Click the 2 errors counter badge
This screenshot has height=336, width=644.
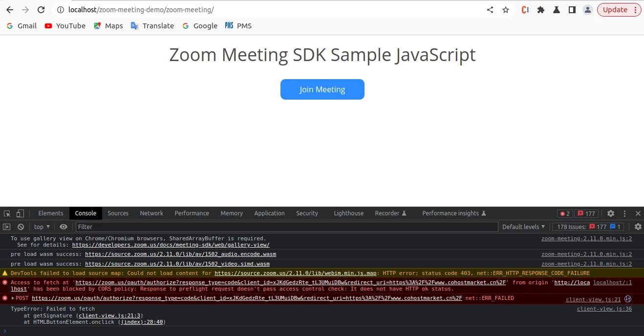[565, 213]
